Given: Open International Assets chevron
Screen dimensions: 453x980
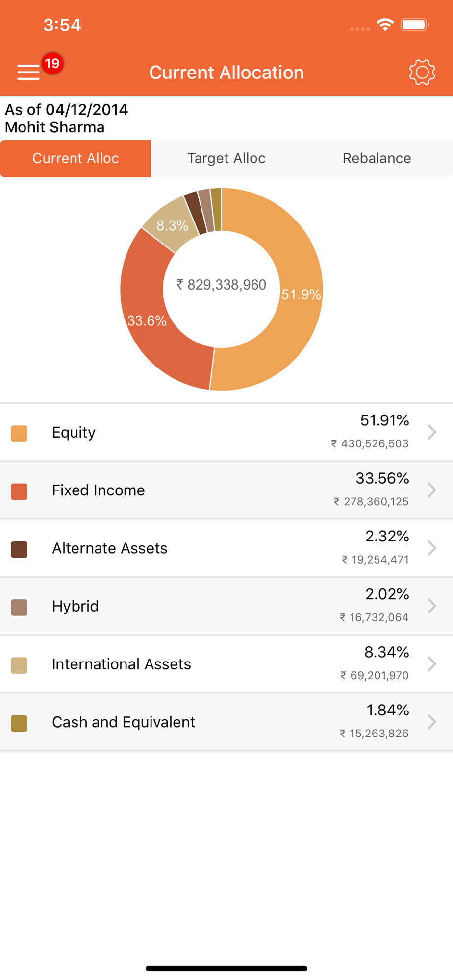Looking at the screenshot, I should click(x=432, y=664).
